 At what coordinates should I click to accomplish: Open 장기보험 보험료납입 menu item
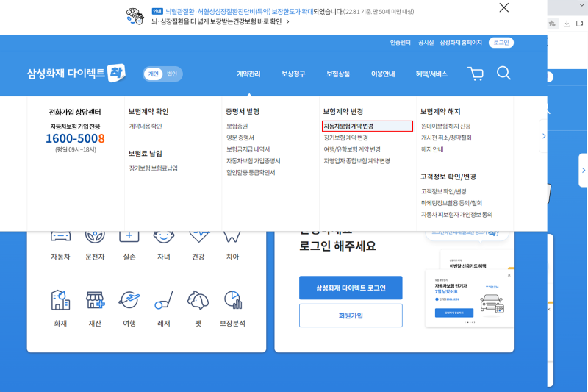[x=154, y=168]
